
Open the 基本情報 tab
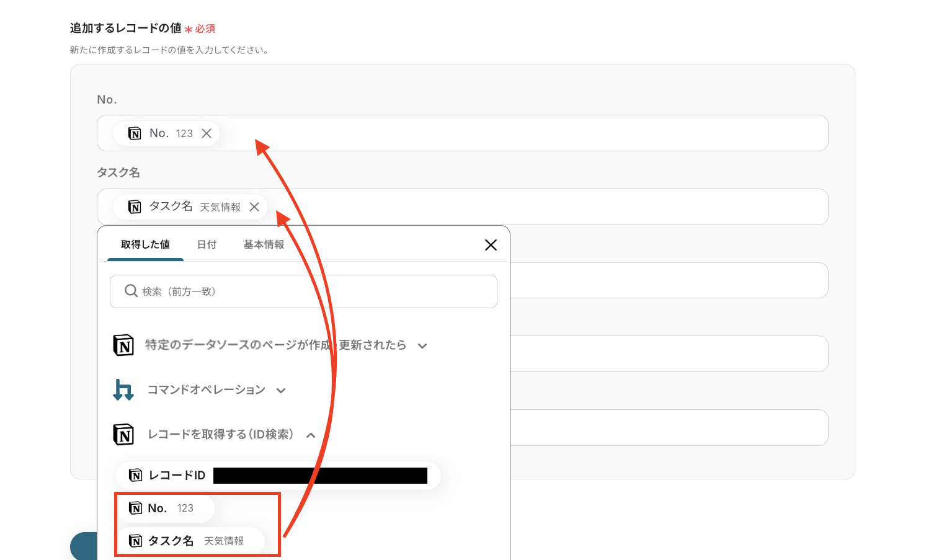click(x=264, y=244)
